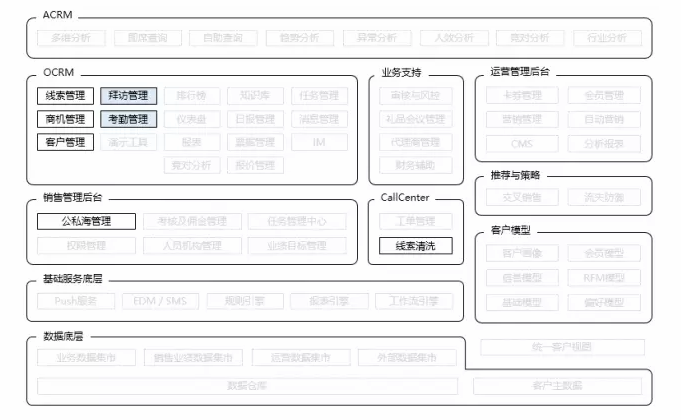681x420 pixels.
Task: Select 线索清洗 under CallCenter
Action: click(x=415, y=245)
